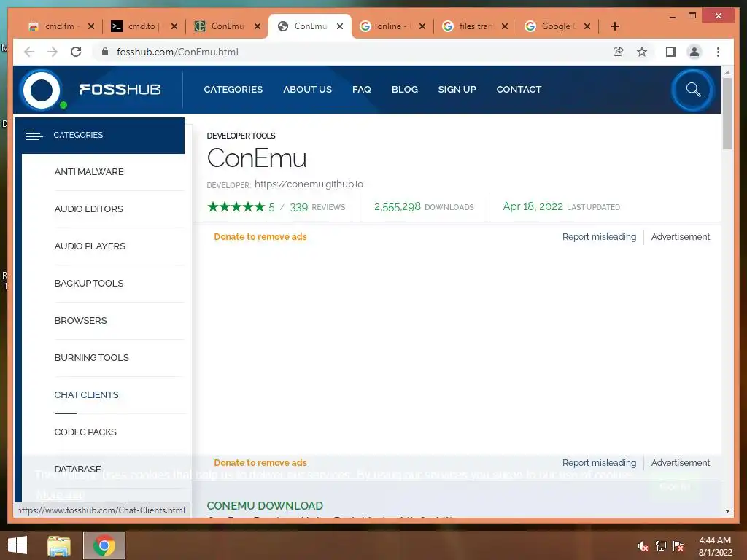The width and height of the screenshot is (747, 560).
Task: Select DATABASE category
Action: coord(77,469)
